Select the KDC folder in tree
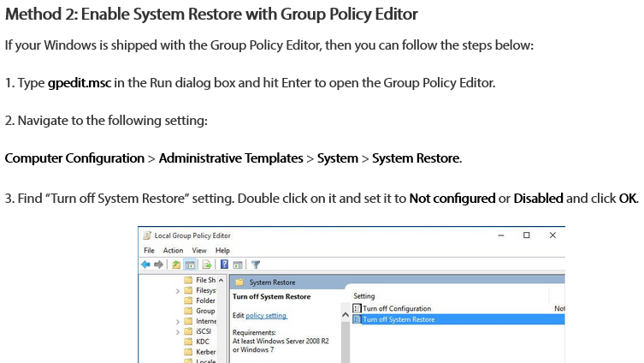 203,342
